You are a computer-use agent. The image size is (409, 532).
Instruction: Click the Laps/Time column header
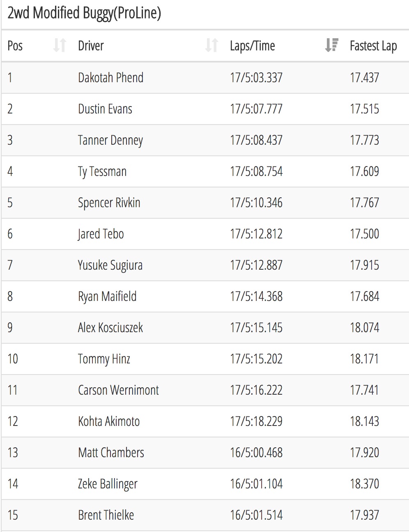tap(253, 46)
